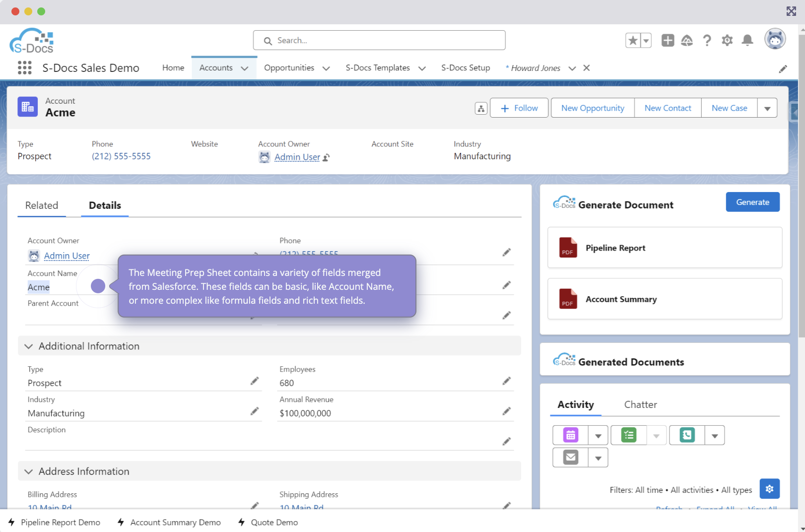The width and height of the screenshot is (805, 532).
Task: Click the Email envelope icon
Action: (571, 458)
